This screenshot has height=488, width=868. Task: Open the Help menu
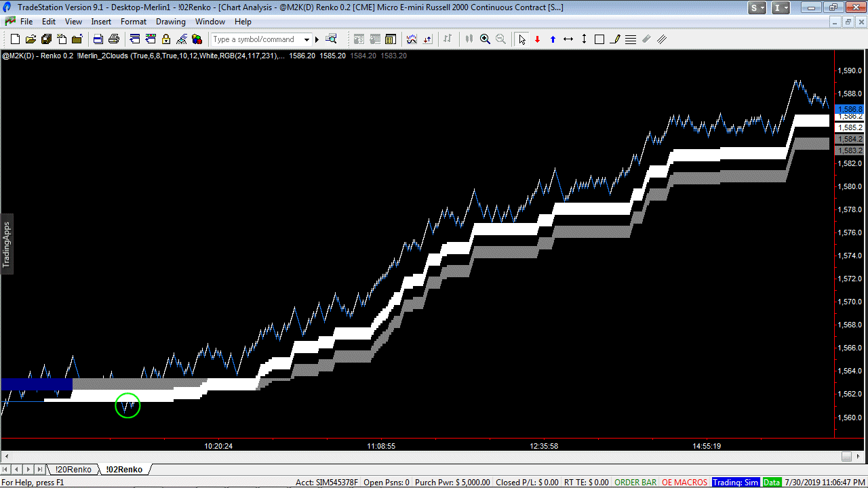tap(243, 22)
